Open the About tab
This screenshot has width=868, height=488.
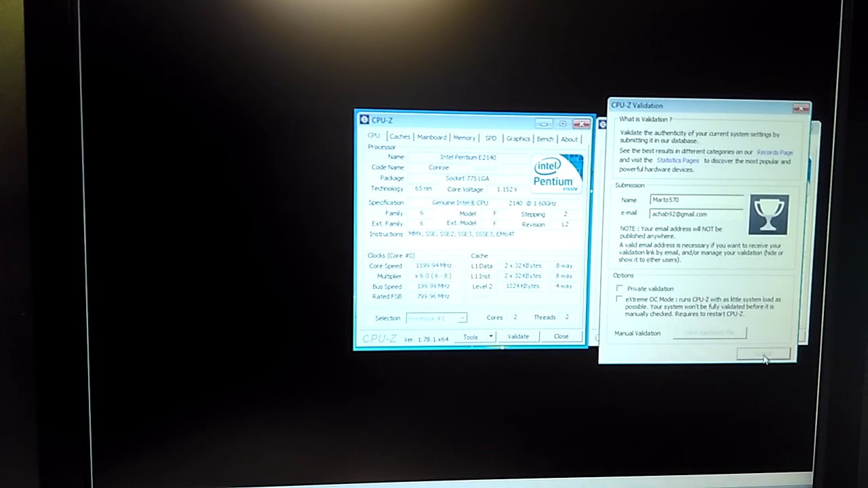tap(569, 140)
